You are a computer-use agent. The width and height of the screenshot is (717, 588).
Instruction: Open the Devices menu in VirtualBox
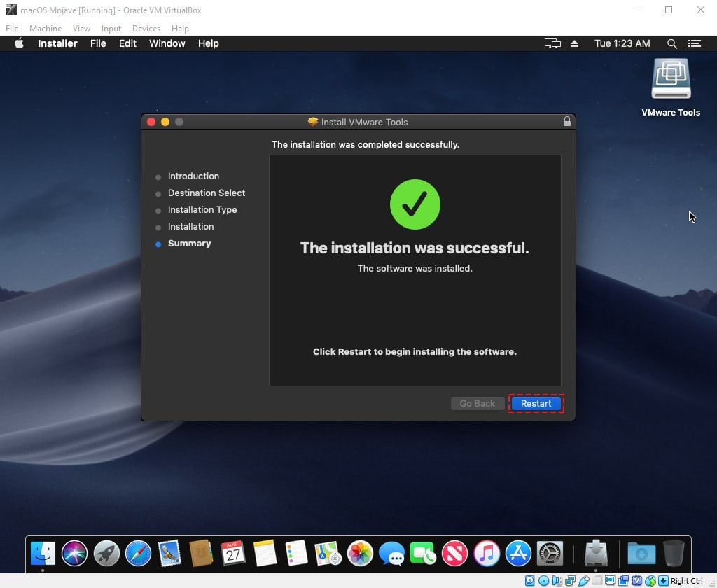[146, 29]
